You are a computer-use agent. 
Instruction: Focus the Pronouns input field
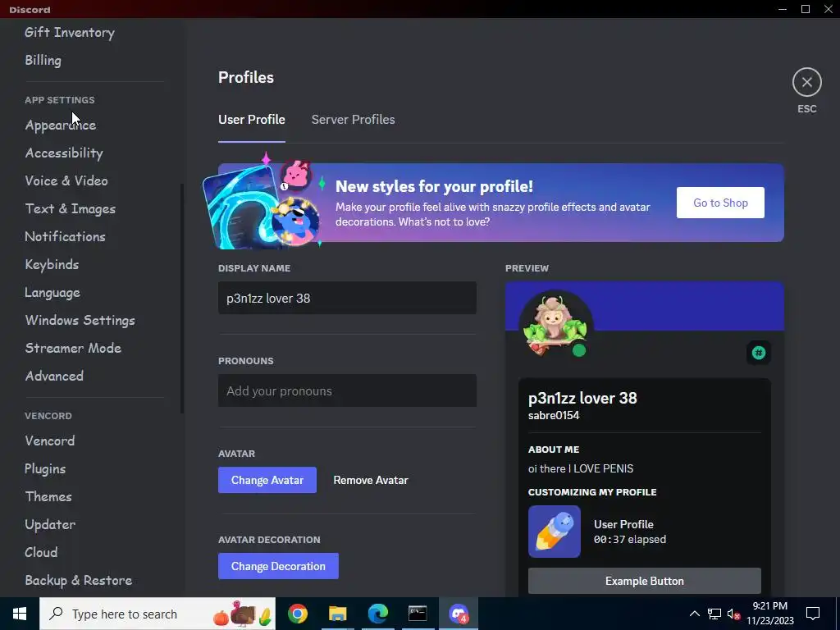(347, 390)
